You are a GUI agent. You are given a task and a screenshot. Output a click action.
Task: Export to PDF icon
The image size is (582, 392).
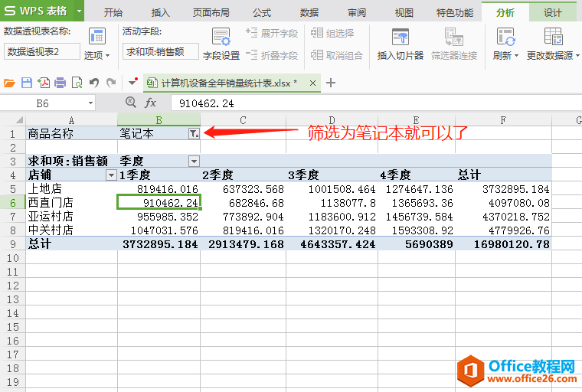[x=44, y=83]
